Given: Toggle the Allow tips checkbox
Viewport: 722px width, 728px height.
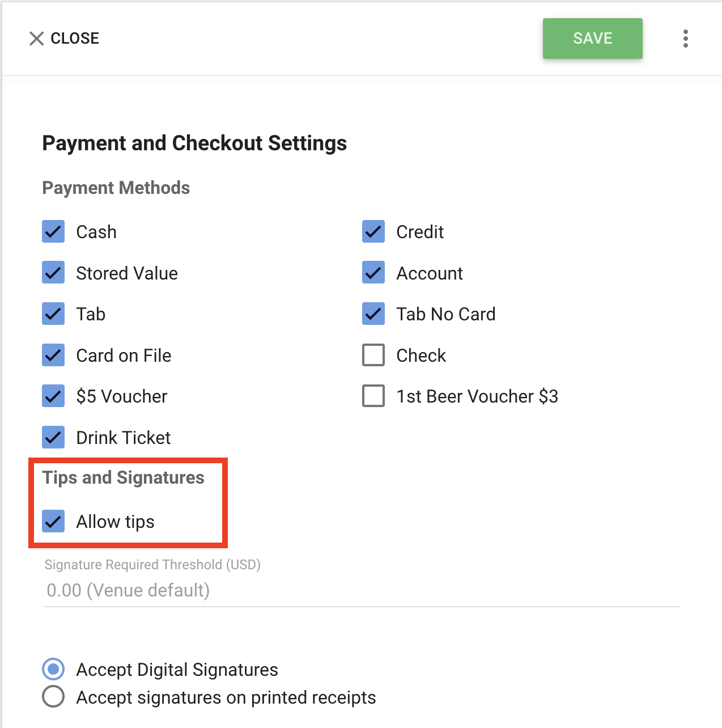Looking at the screenshot, I should click(x=53, y=522).
